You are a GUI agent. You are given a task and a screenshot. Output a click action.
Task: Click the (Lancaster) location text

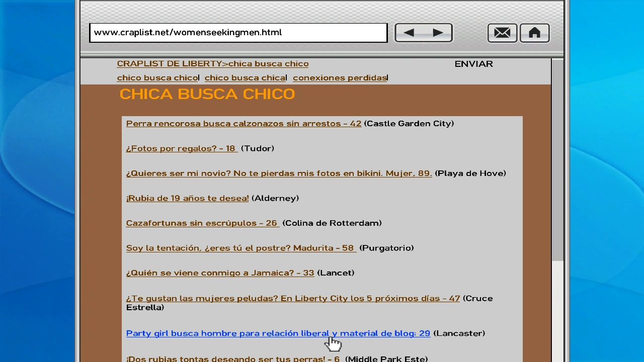(459, 333)
